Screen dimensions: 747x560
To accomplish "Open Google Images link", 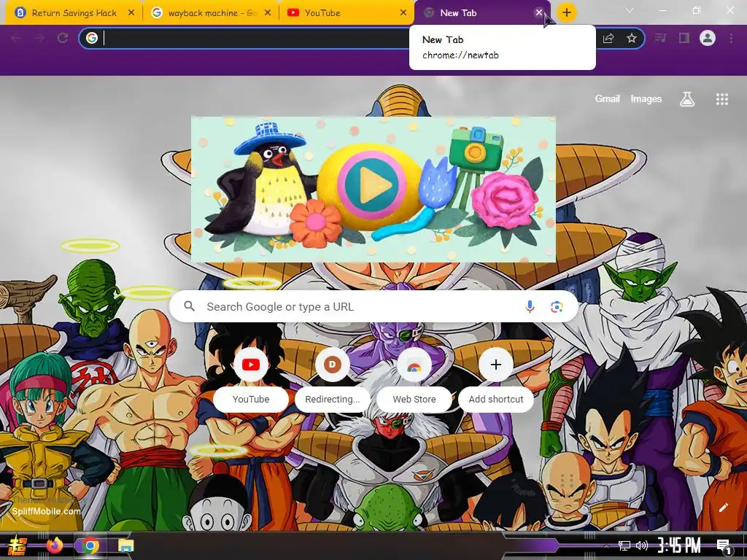I will 646,98.
